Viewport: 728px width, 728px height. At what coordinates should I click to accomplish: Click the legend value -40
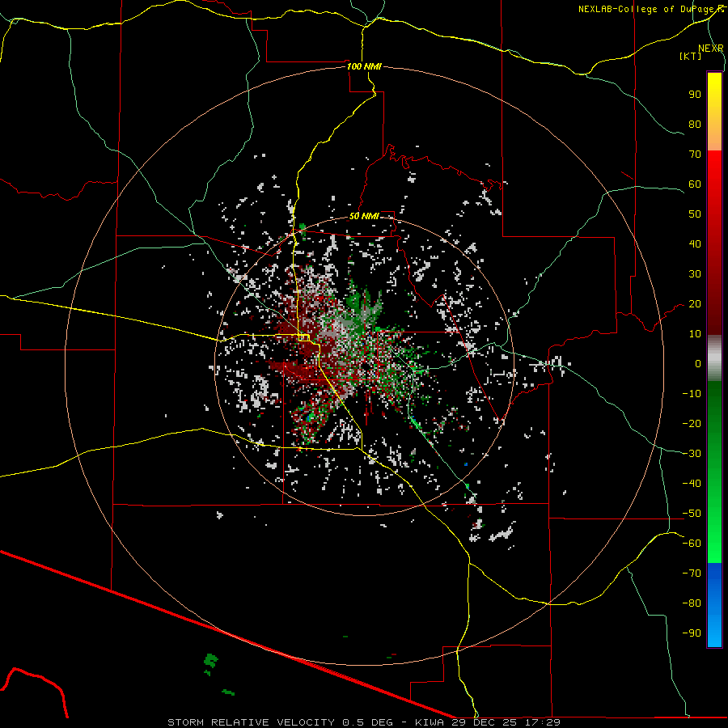692,484
